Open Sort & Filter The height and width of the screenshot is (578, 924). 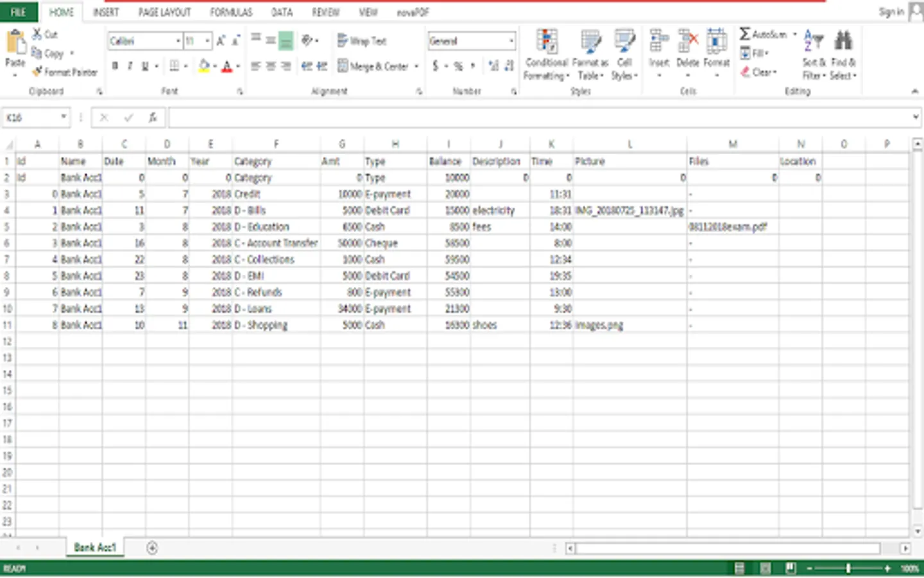pos(812,55)
